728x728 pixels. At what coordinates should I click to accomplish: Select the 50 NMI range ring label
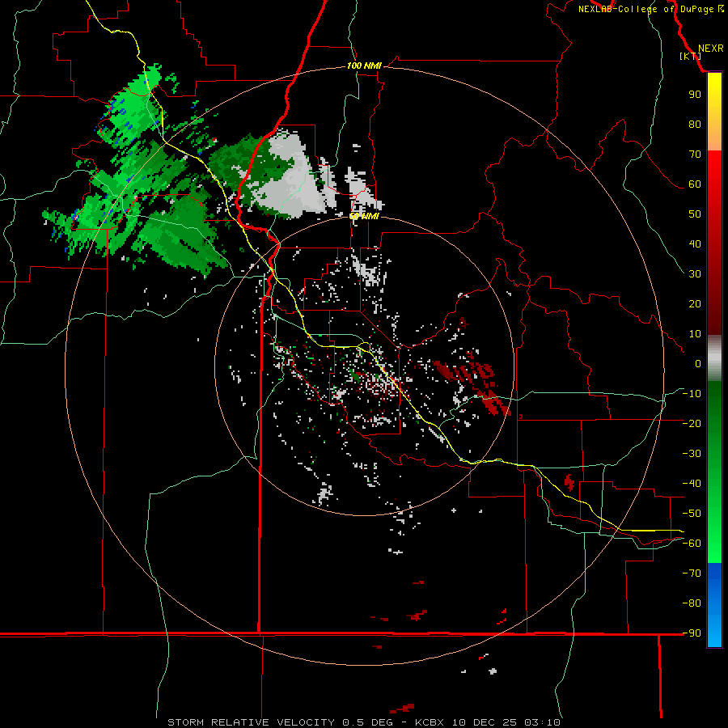click(x=364, y=216)
